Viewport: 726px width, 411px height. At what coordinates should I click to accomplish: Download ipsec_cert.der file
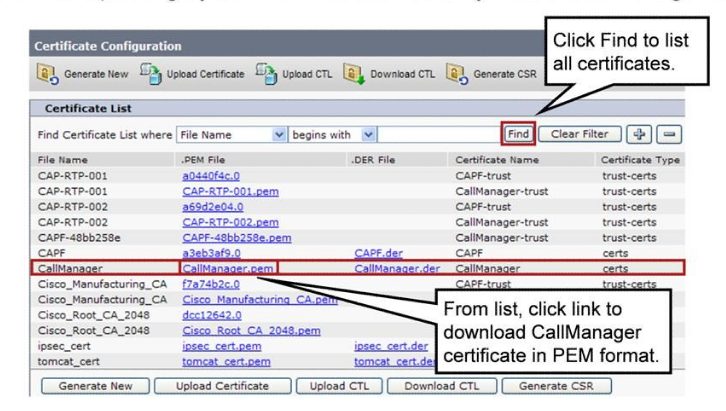click(391, 346)
